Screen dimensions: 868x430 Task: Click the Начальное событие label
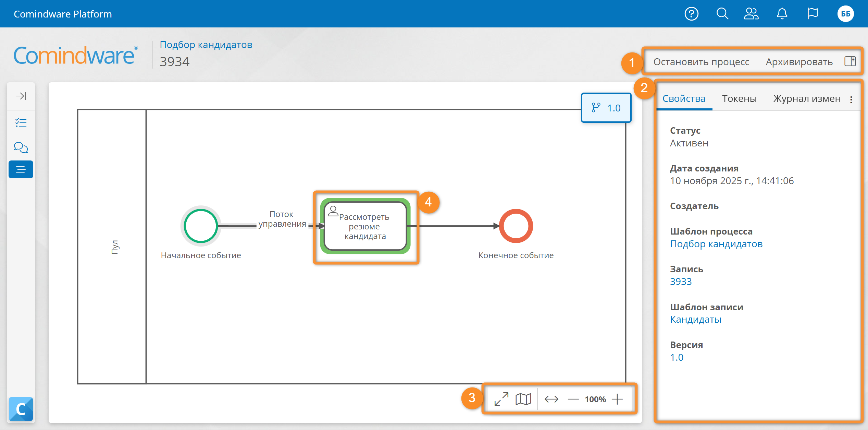(x=201, y=255)
